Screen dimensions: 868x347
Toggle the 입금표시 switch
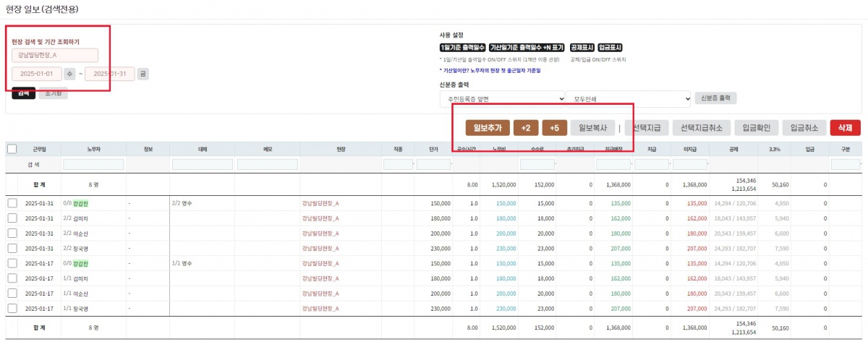(615, 48)
